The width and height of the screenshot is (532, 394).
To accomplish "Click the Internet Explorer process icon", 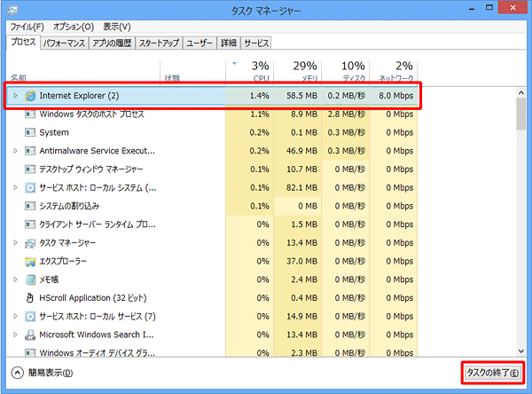I will point(30,96).
